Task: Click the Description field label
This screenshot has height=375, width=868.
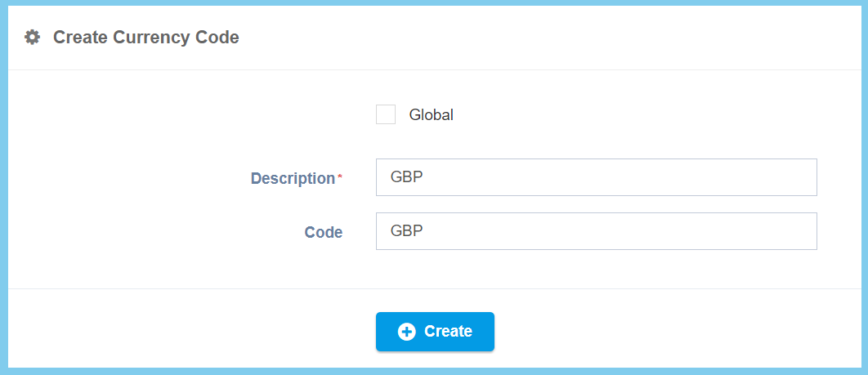Action: pos(293,178)
